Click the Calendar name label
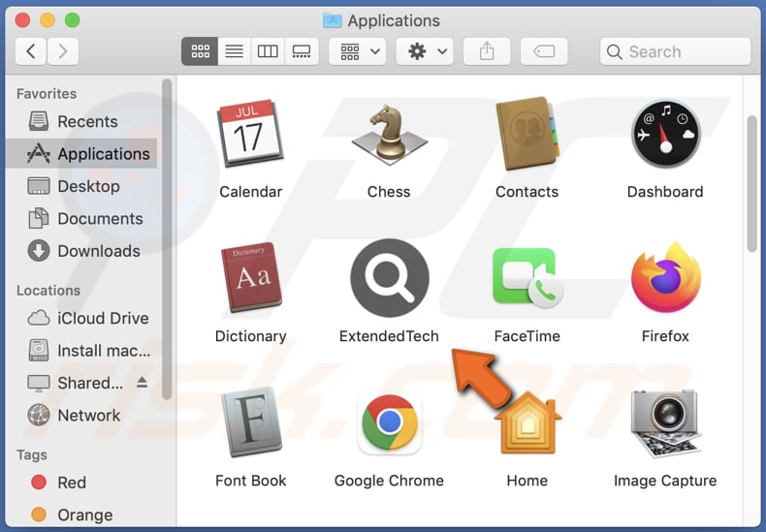Image resolution: width=766 pixels, height=532 pixels. (x=251, y=192)
